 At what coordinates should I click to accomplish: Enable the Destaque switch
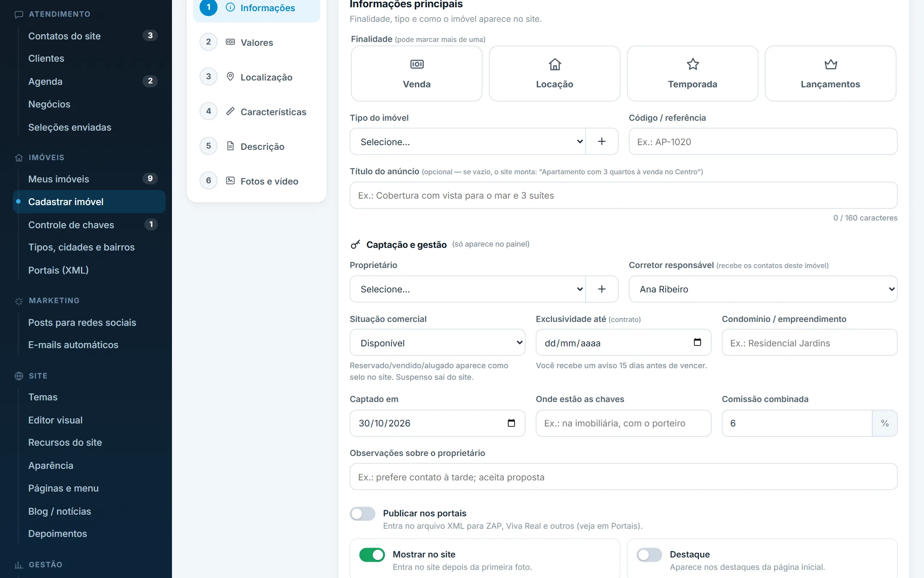coord(649,554)
